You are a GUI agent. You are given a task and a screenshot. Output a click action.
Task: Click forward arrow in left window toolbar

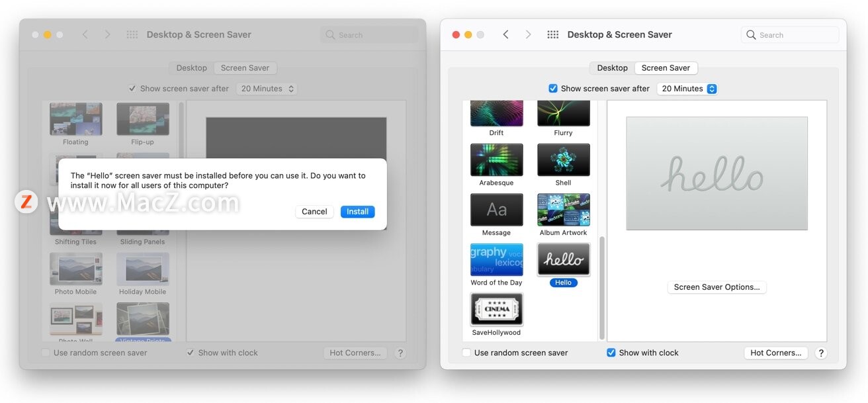[107, 34]
